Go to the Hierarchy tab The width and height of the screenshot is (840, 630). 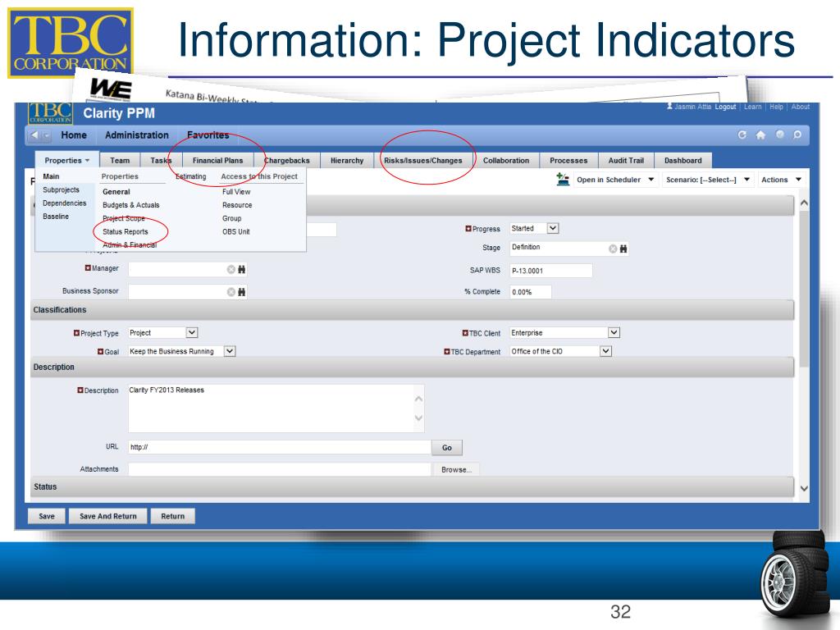(347, 160)
